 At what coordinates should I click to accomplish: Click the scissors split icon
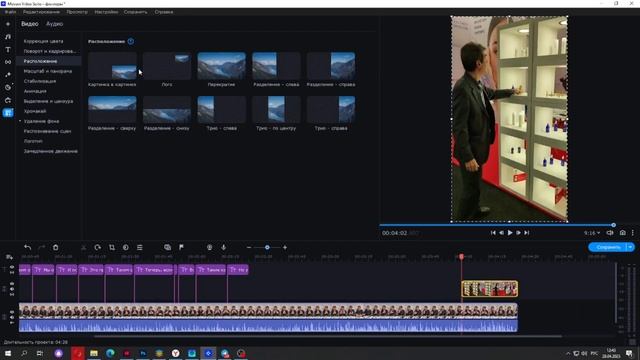[84, 247]
